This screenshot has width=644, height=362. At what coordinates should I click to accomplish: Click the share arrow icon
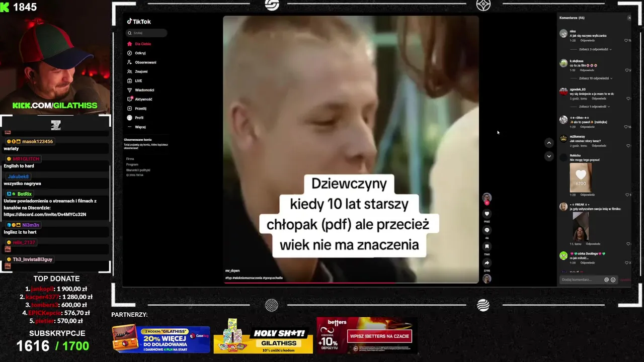(x=487, y=262)
